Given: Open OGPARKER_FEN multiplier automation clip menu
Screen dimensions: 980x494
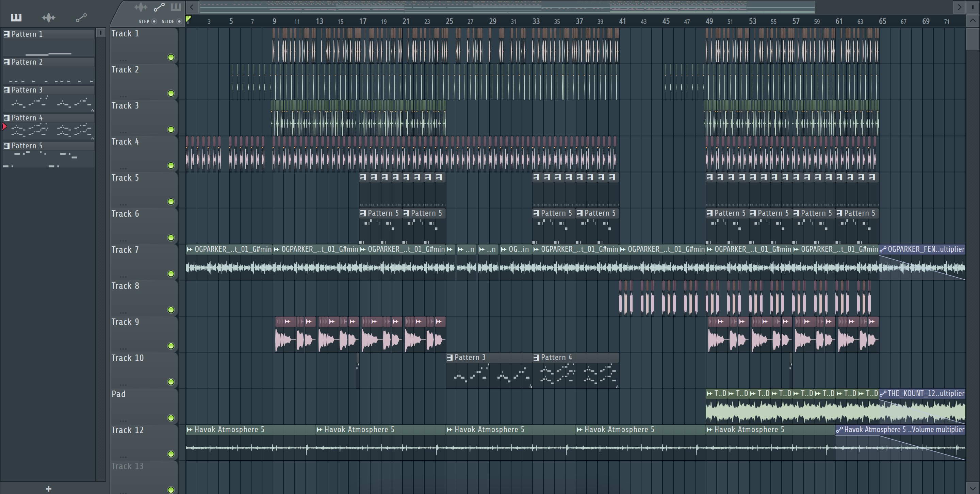Looking at the screenshot, I should click(x=883, y=249).
